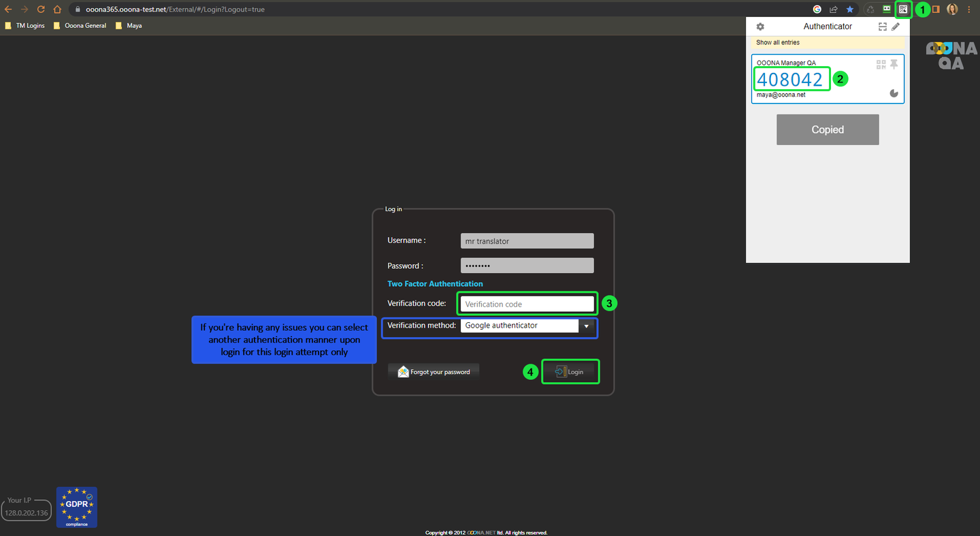Pin the OOONA Manager QA entry
The image size is (980, 536).
tap(894, 64)
